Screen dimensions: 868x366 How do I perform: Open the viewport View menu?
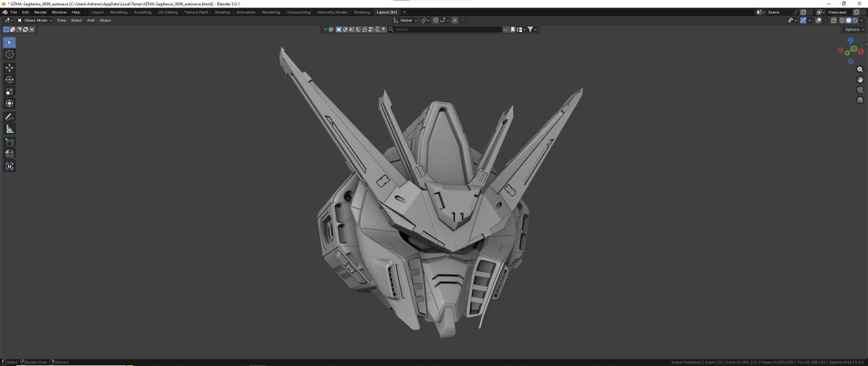tap(62, 20)
